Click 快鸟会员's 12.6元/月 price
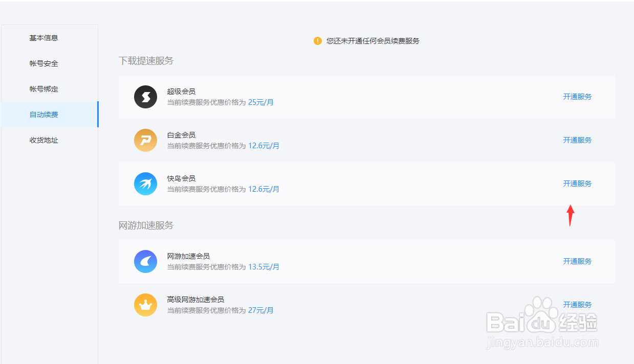 tap(264, 189)
